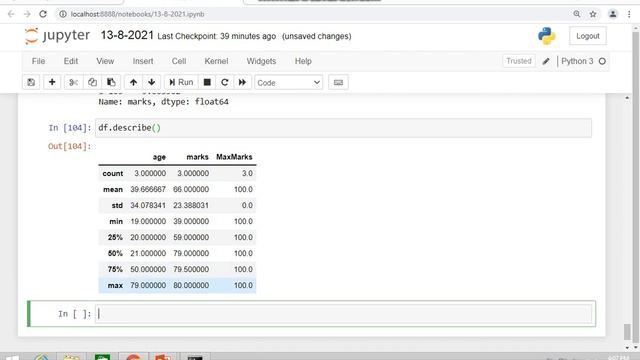Copy the selected cells

click(92, 82)
